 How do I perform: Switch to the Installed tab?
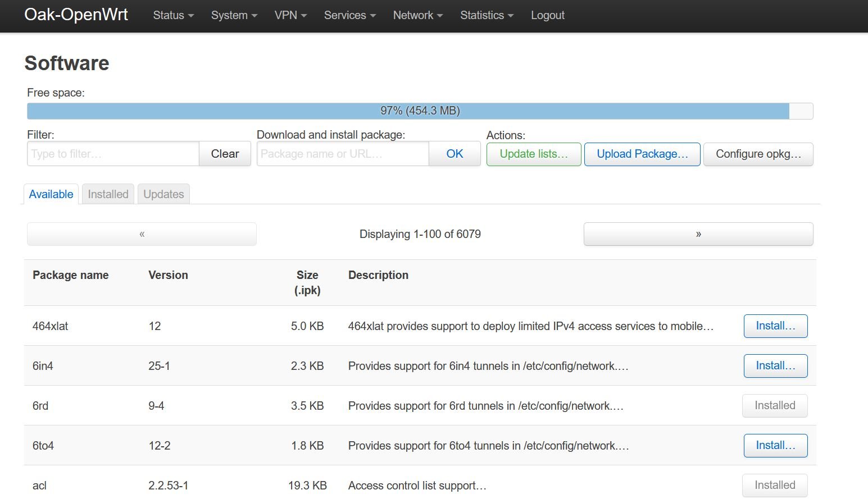click(108, 194)
